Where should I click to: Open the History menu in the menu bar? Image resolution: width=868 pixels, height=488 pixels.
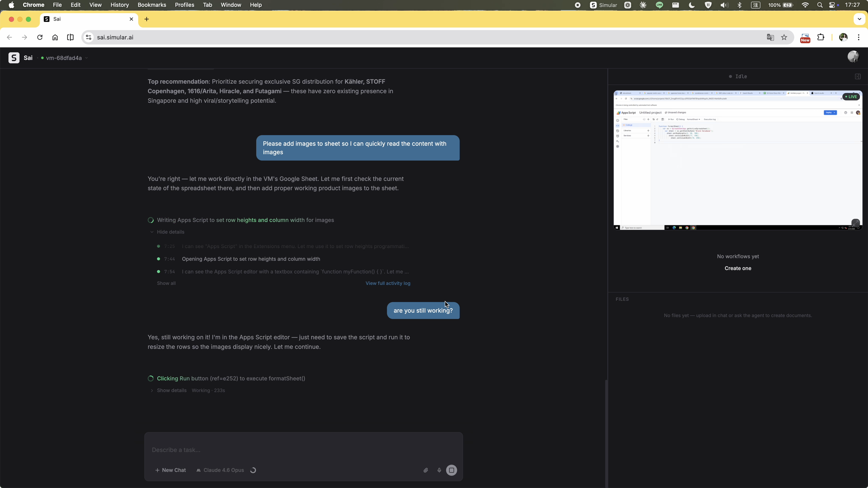[119, 5]
